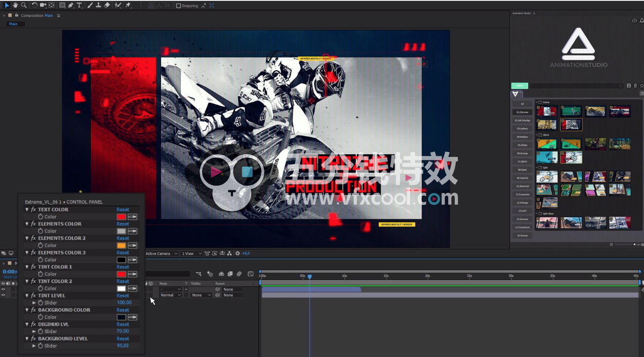Select the 11.Corporate category
Viewport: 644px width, 357px height.
(522, 195)
